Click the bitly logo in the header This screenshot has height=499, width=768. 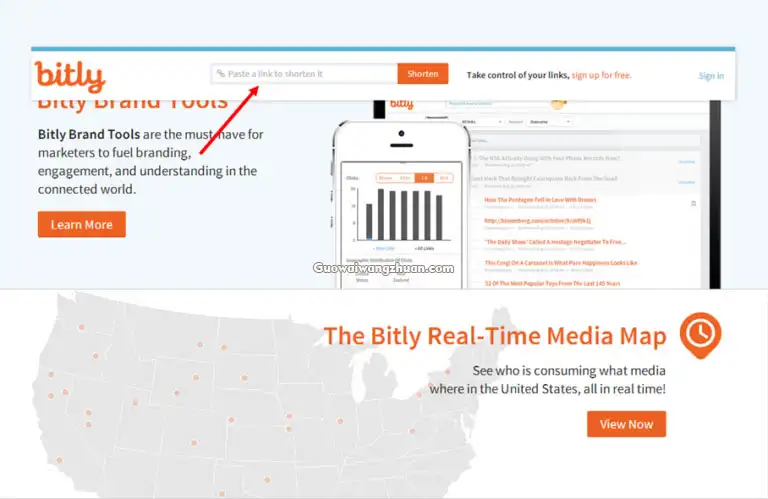click(70, 76)
